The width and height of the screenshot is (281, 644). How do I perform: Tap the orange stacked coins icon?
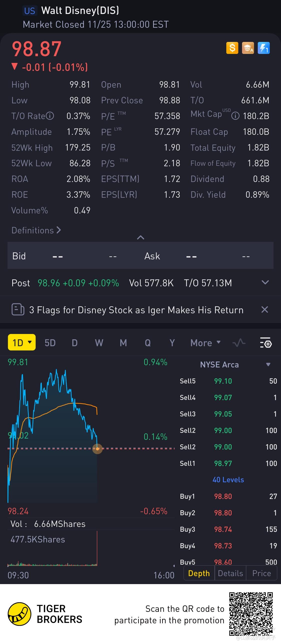248,48
